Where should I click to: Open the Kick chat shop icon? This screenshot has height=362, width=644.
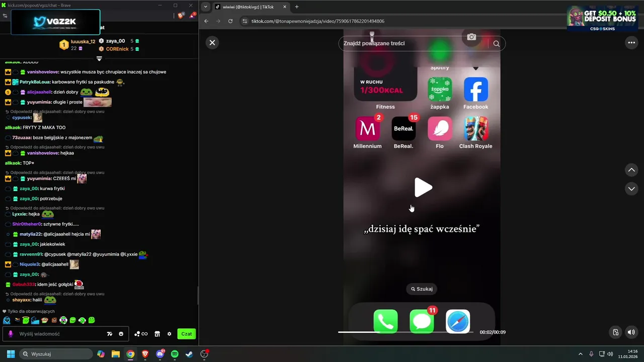[x=157, y=334]
